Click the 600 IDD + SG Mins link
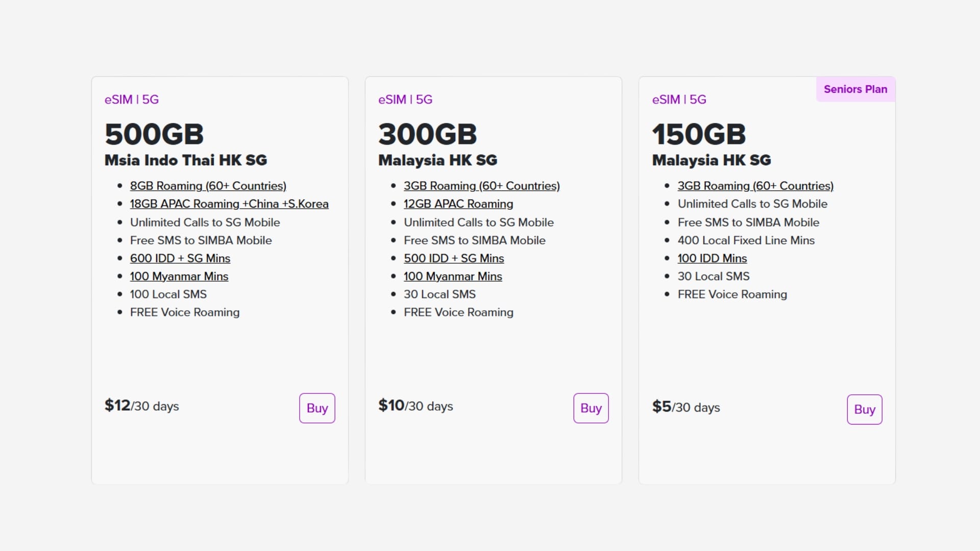The image size is (980, 551). pos(180,258)
